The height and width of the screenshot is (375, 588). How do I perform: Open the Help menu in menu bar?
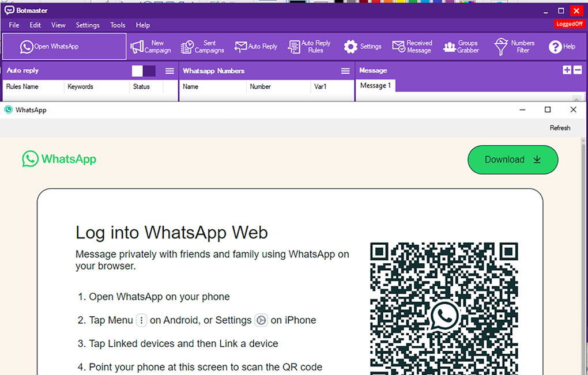(143, 25)
